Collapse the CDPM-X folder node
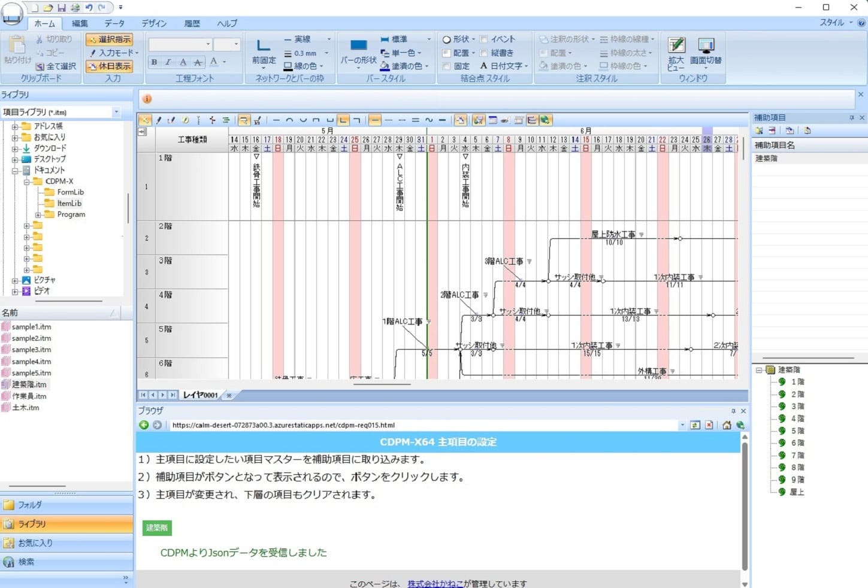The image size is (868, 588). (26, 181)
